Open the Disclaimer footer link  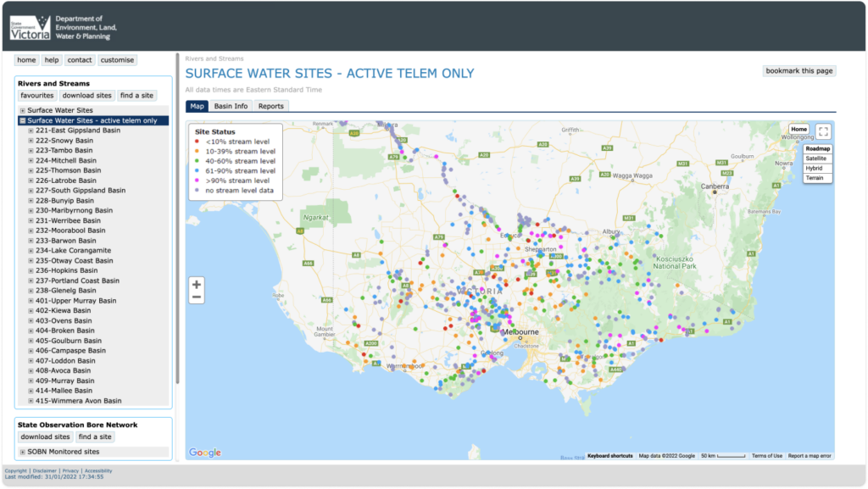pyautogui.click(x=44, y=470)
